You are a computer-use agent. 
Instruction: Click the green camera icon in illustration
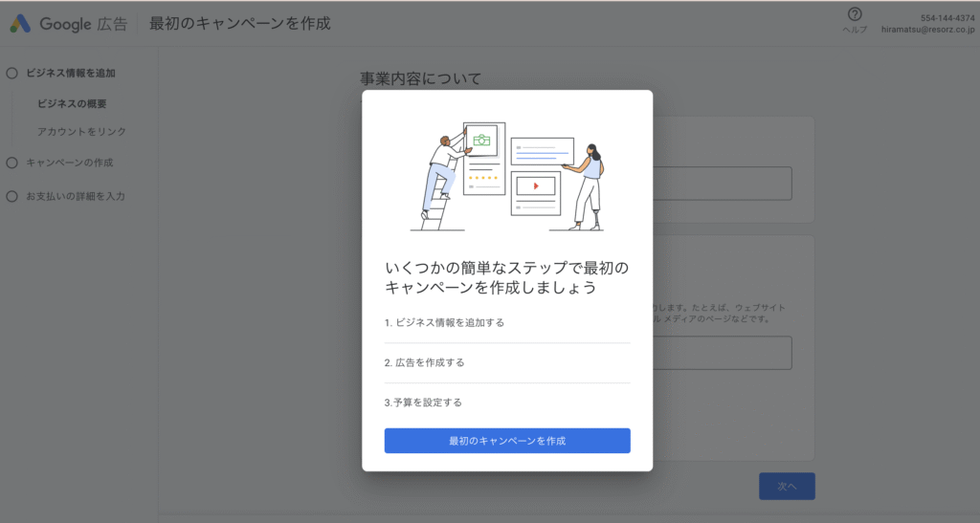481,141
